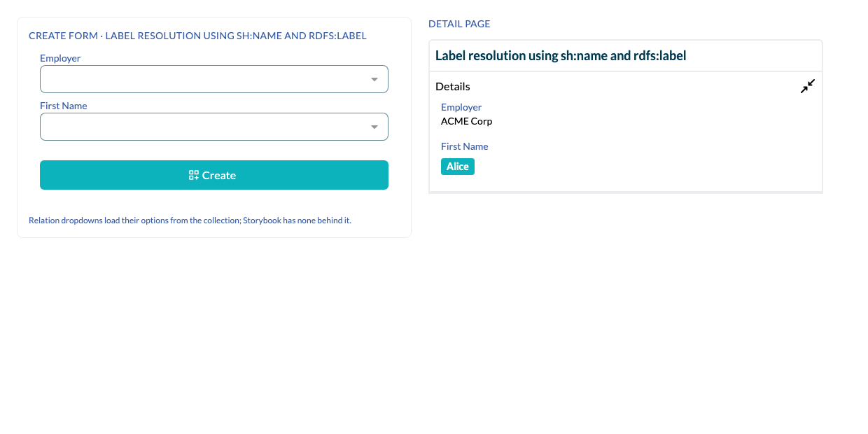The height and width of the screenshot is (434, 868).
Task: Click the Employer label in the detail page
Action: pyautogui.click(x=461, y=107)
